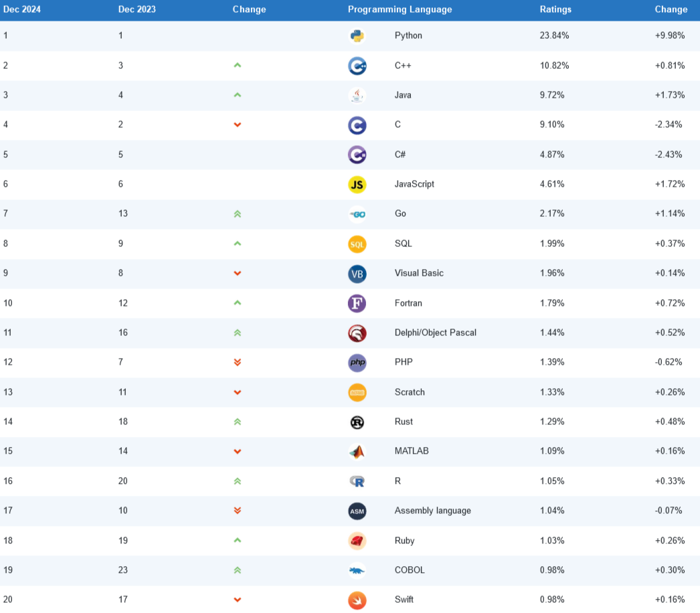This screenshot has height=613, width=700.
Task: Click the SQL orange icon
Action: coord(357,244)
